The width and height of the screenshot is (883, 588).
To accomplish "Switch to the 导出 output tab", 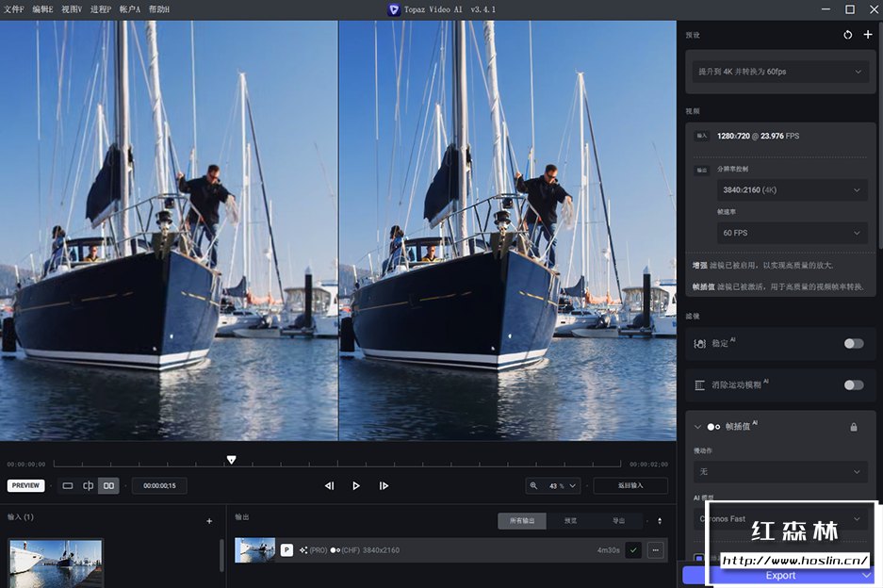I will [619, 520].
